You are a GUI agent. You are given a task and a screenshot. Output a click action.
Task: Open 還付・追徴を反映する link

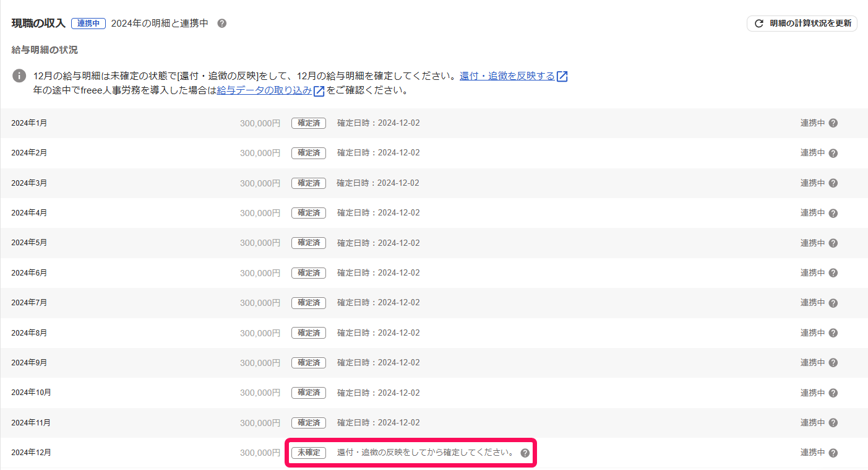pyautogui.click(x=507, y=76)
